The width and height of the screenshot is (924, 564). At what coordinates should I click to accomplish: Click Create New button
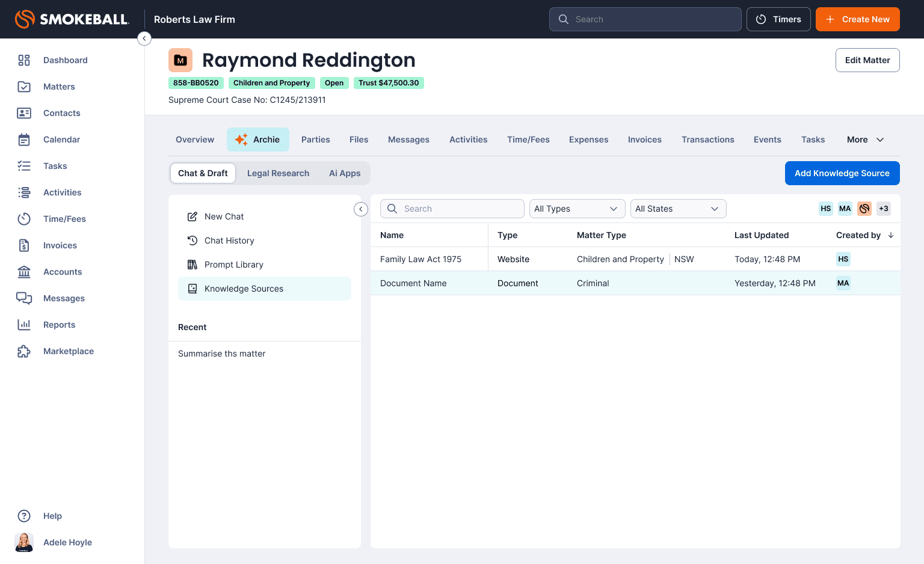(858, 19)
